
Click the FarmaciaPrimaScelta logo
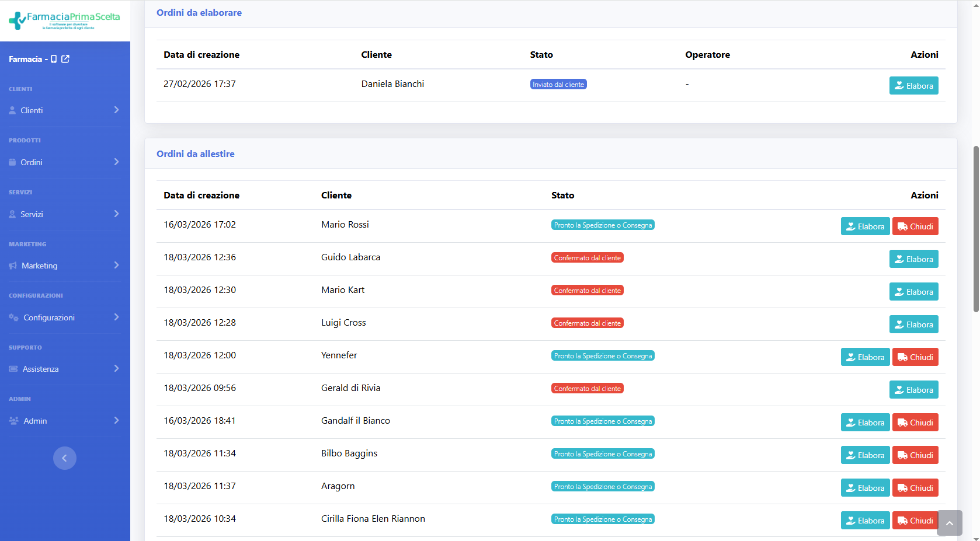[64, 20]
